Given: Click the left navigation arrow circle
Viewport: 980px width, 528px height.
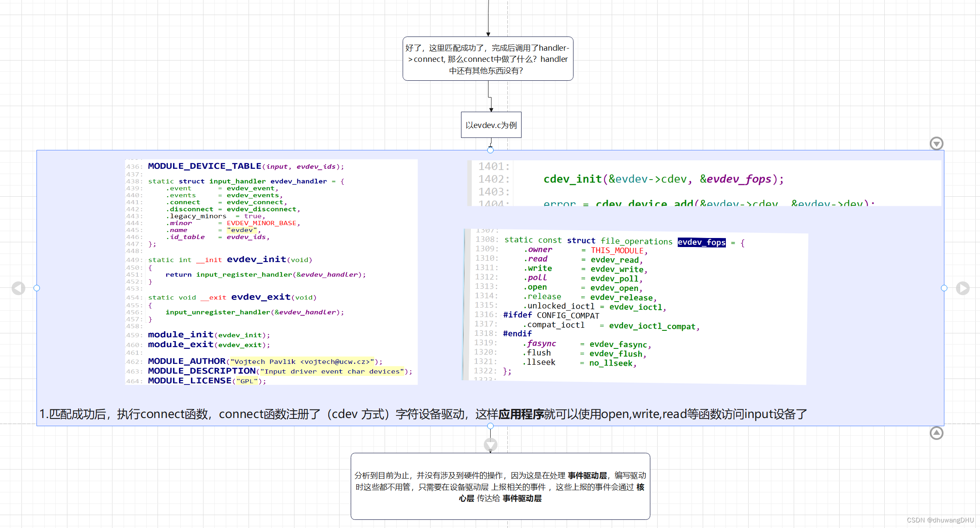Looking at the screenshot, I should 18,288.
